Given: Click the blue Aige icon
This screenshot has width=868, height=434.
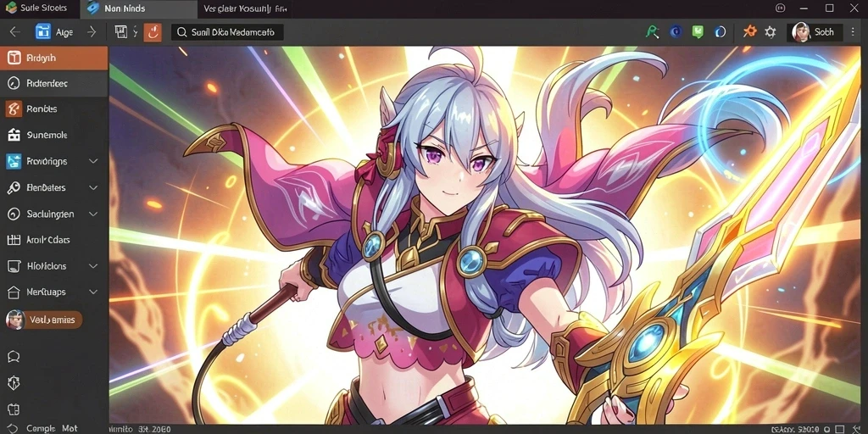Looking at the screenshot, I should [42, 32].
